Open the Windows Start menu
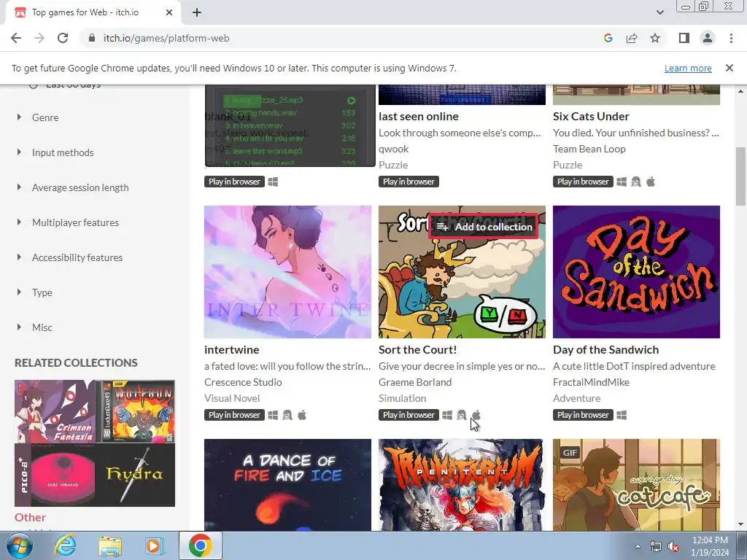The height and width of the screenshot is (560, 747). (20, 545)
